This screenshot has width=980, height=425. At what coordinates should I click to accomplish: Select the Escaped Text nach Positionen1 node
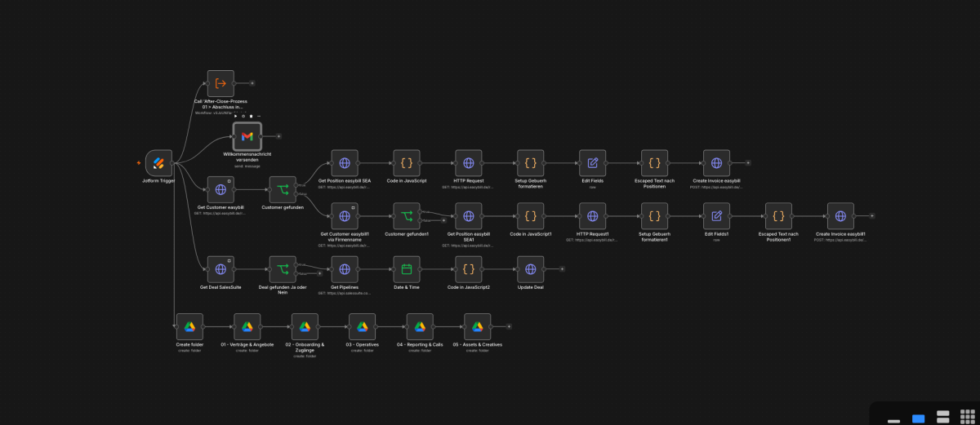coord(779,216)
